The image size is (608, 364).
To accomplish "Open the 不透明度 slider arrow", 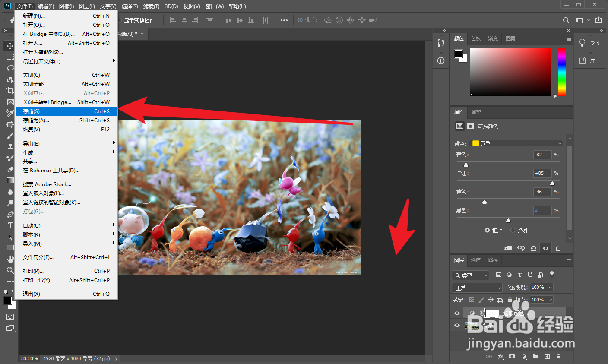I will click(x=550, y=288).
